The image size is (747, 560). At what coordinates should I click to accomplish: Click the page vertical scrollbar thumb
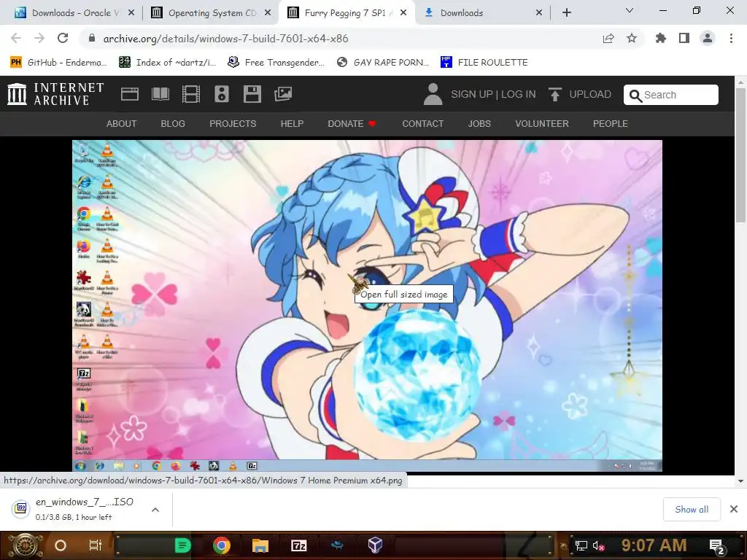(x=740, y=156)
